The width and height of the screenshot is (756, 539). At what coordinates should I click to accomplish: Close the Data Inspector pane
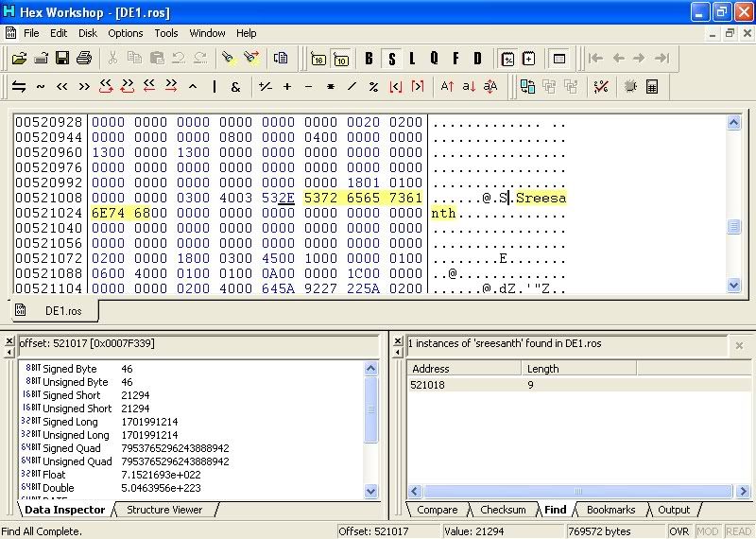coord(9,341)
